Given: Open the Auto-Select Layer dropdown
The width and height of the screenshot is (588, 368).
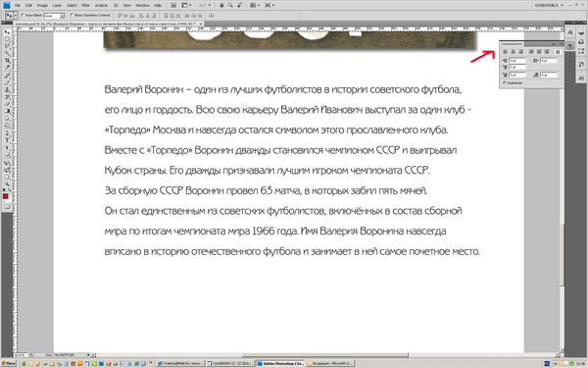Looking at the screenshot, I should coord(54,16).
